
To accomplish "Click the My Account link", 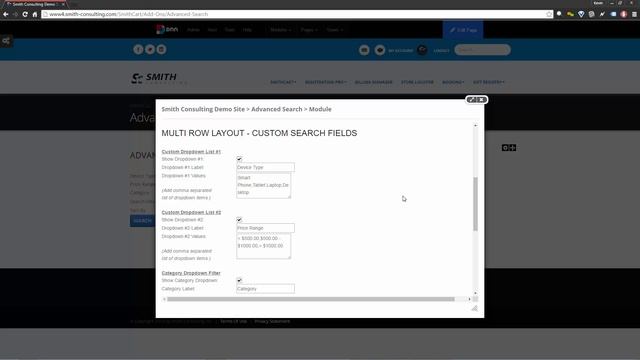I will coord(400,50).
